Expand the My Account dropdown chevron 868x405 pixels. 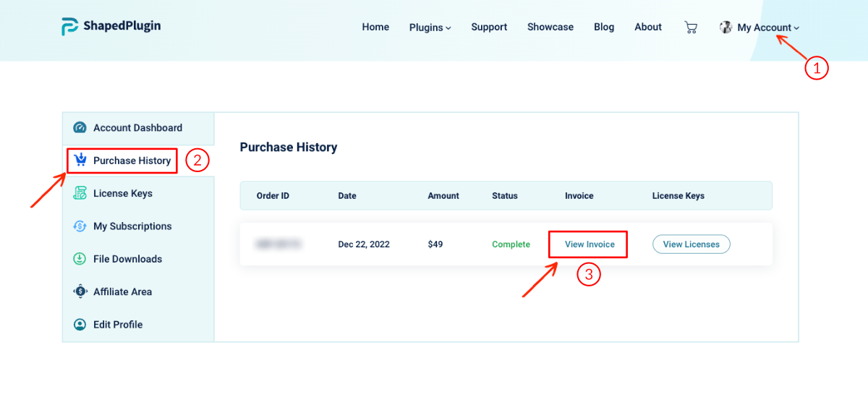[x=796, y=28]
